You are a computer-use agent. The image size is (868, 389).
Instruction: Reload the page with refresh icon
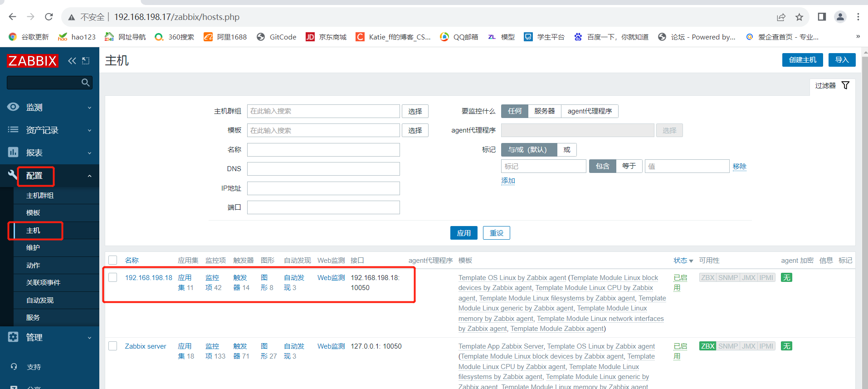(49, 17)
